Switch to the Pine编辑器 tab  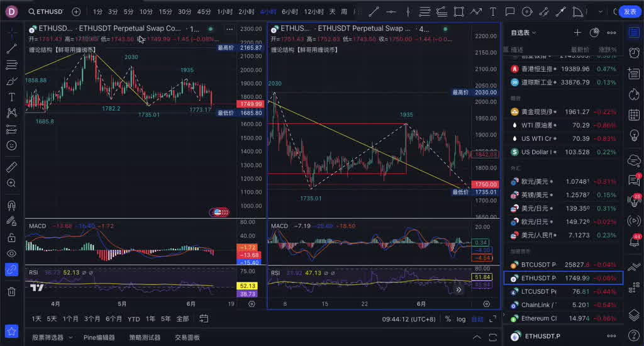[99, 338]
